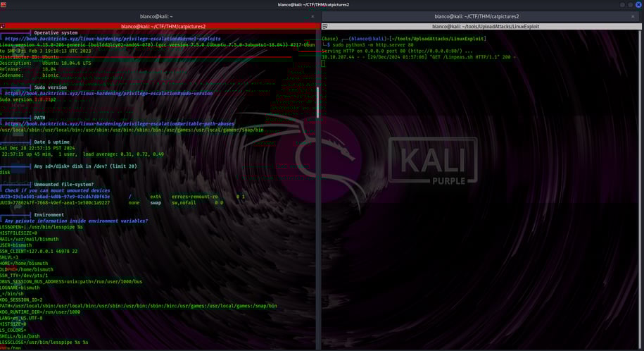Click the 'LANG=en_US.UTF-8' line
The image size is (644, 351).
pyautogui.click(x=21, y=318)
